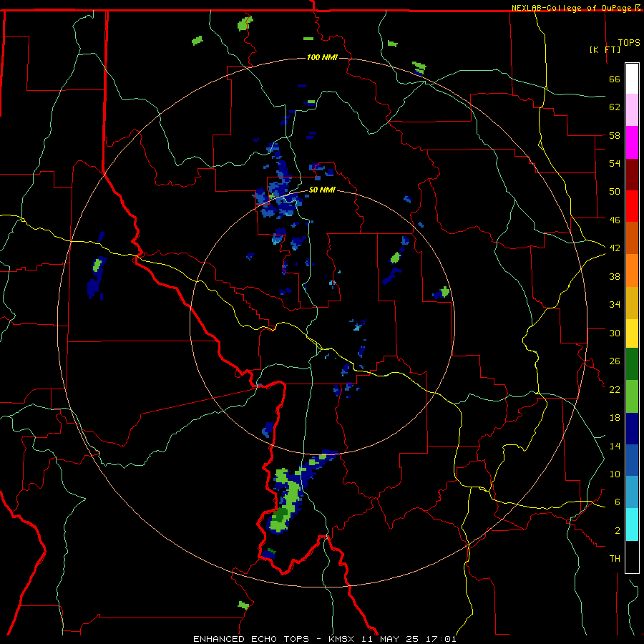Click the "K FT" unit label
The image size is (644, 644).
pos(605,49)
